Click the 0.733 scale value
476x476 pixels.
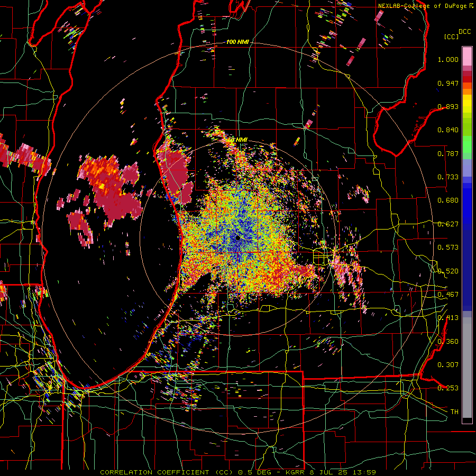point(448,177)
